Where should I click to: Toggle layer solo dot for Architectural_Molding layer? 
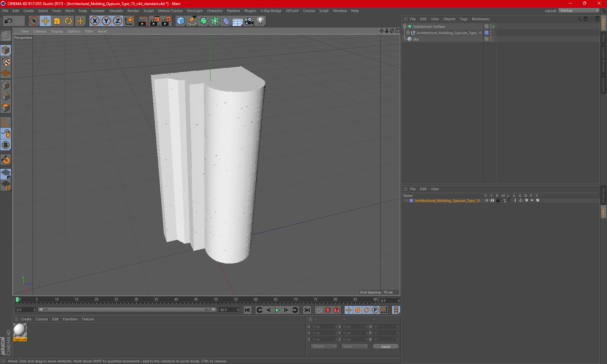pyautogui.click(x=487, y=200)
